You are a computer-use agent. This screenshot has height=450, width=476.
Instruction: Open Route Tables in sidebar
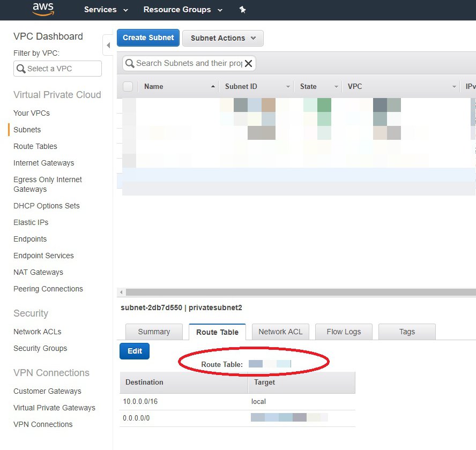click(35, 146)
